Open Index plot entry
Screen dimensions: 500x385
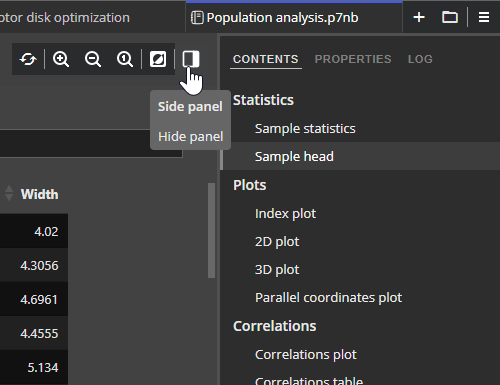285,214
